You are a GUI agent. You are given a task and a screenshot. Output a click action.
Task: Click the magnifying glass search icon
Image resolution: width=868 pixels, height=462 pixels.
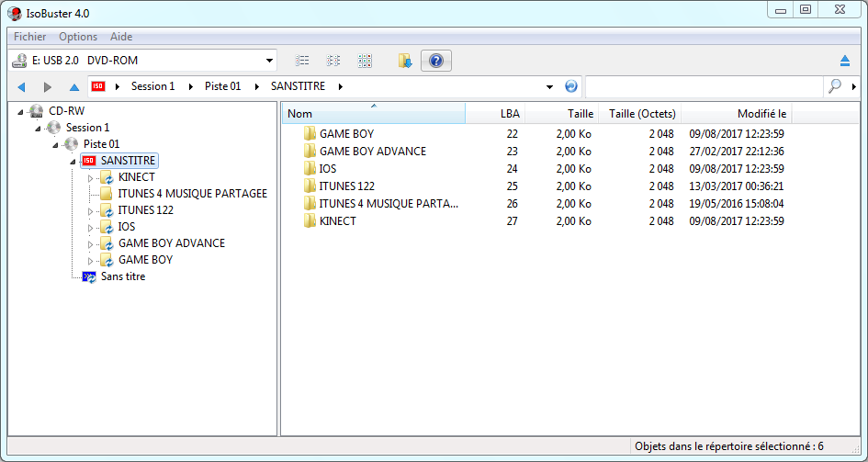835,86
